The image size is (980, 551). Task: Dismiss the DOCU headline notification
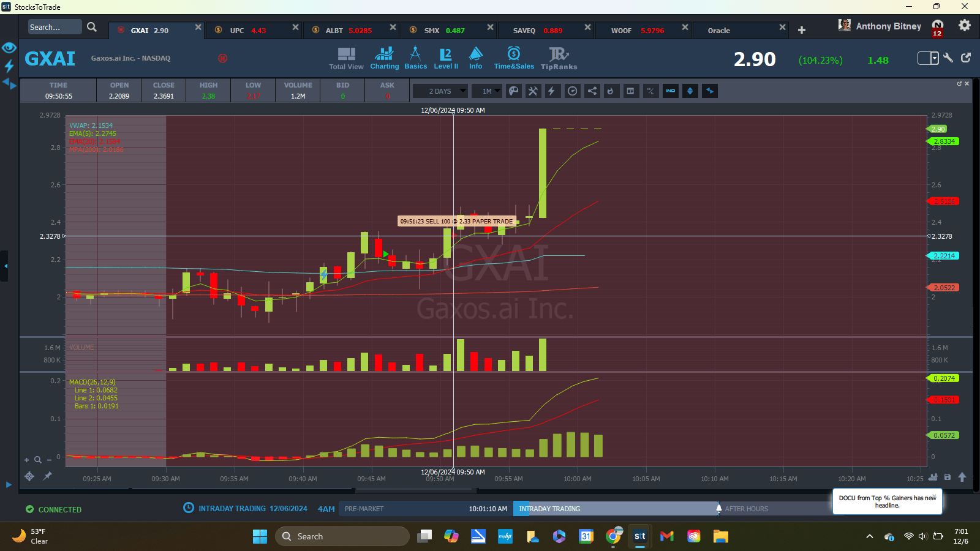[934, 496]
